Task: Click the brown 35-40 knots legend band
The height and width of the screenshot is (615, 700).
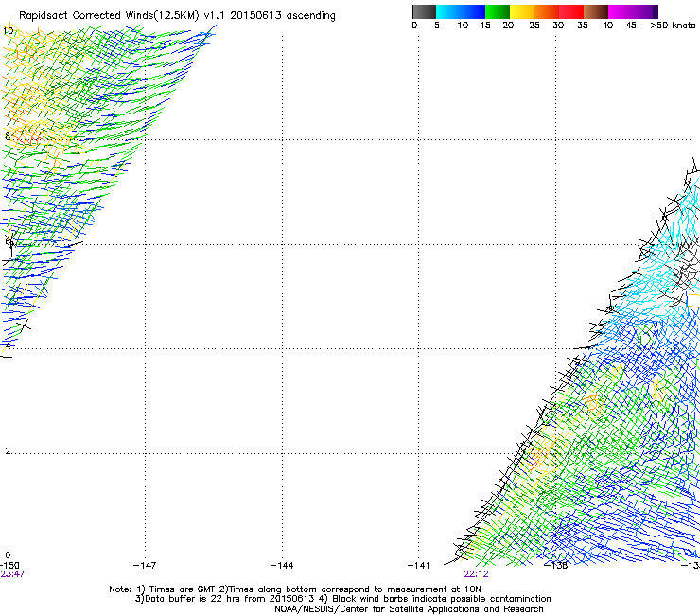Action: (596, 11)
